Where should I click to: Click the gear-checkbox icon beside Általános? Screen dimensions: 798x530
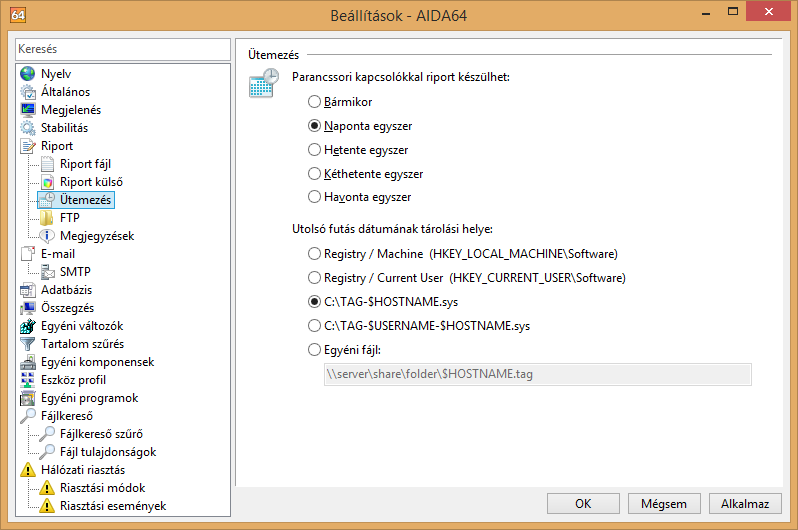pos(27,92)
